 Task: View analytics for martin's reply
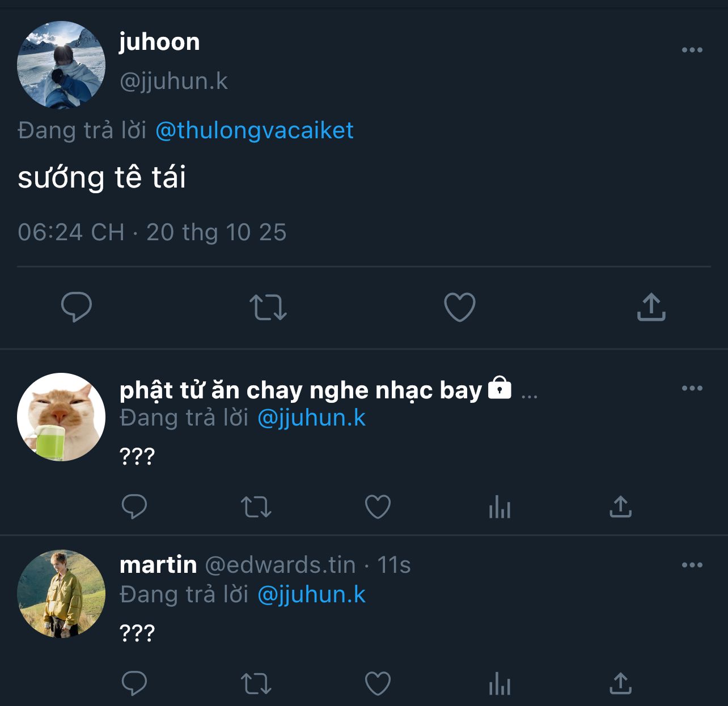click(500, 683)
